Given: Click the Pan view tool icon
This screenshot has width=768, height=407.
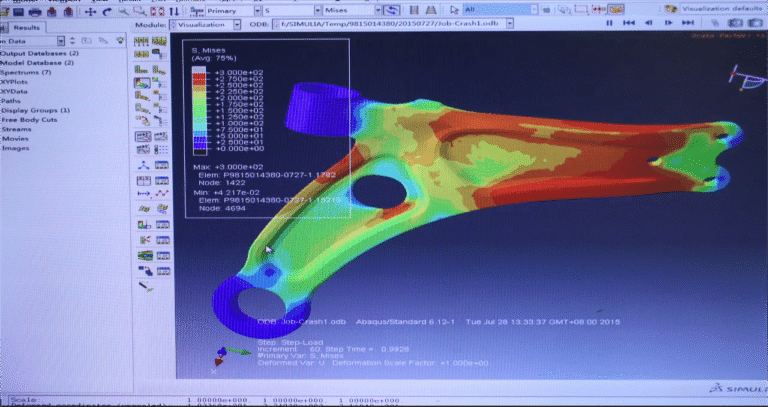Looking at the screenshot, I should [92, 11].
